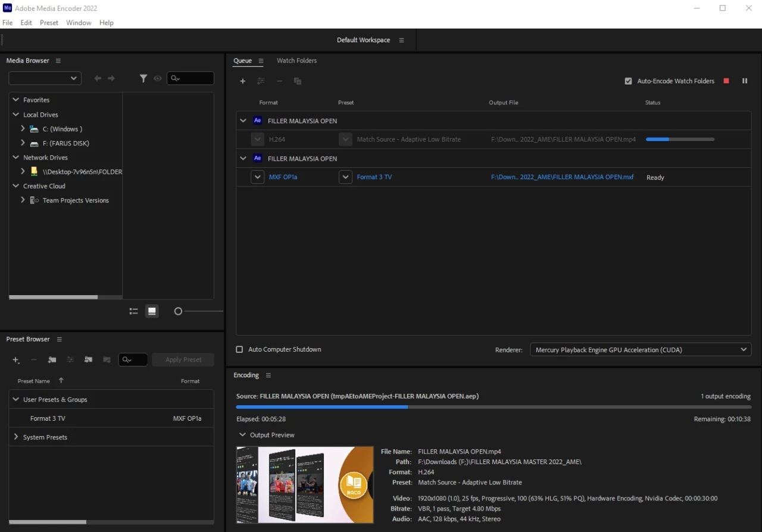Viewport: 762px width, 532px height.
Task: Stop the queue with the red square
Action: pyautogui.click(x=726, y=81)
